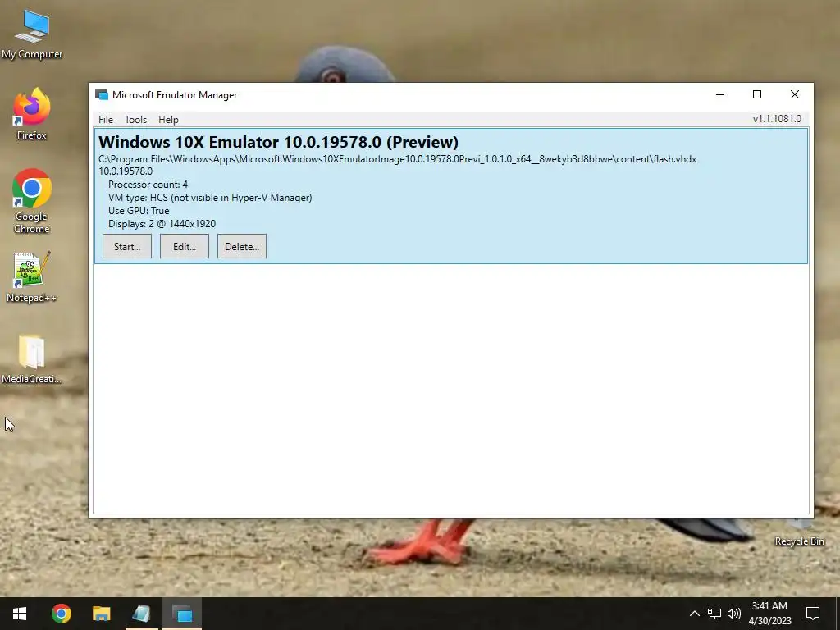The height and width of the screenshot is (630, 840).
Task: Minimize the Emulator Manager window
Action: [x=720, y=95]
